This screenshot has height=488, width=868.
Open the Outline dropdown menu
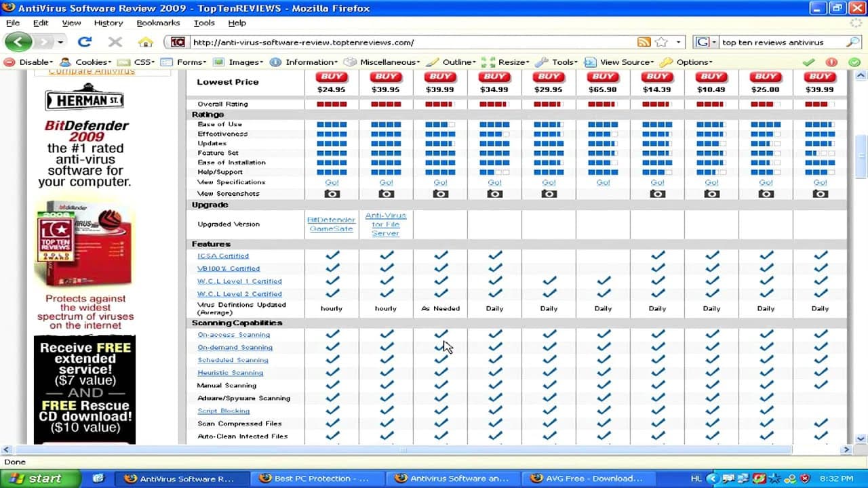(x=451, y=62)
